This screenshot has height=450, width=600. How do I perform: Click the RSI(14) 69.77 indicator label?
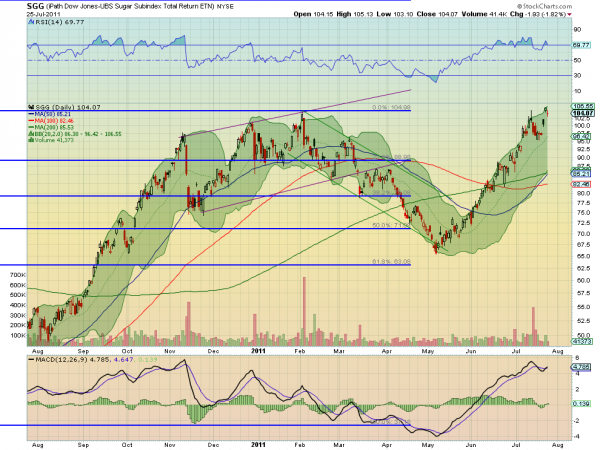tap(60, 22)
